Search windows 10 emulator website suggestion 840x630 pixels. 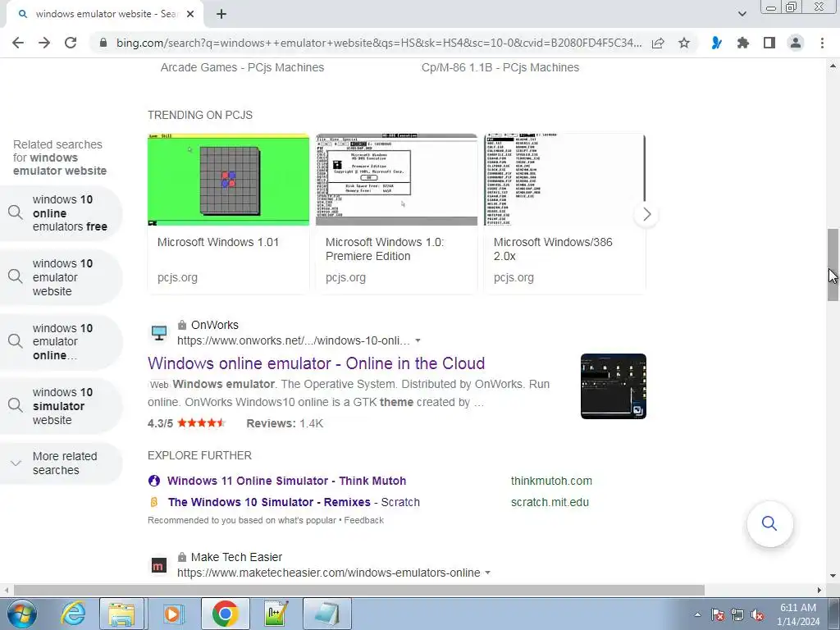tap(61, 277)
